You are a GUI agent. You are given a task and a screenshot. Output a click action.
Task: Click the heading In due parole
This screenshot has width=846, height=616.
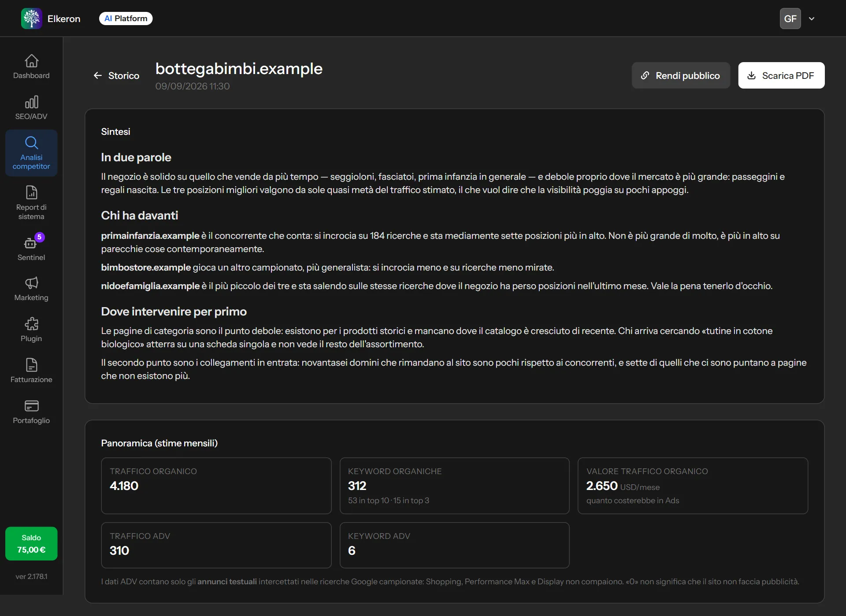point(136,157)
